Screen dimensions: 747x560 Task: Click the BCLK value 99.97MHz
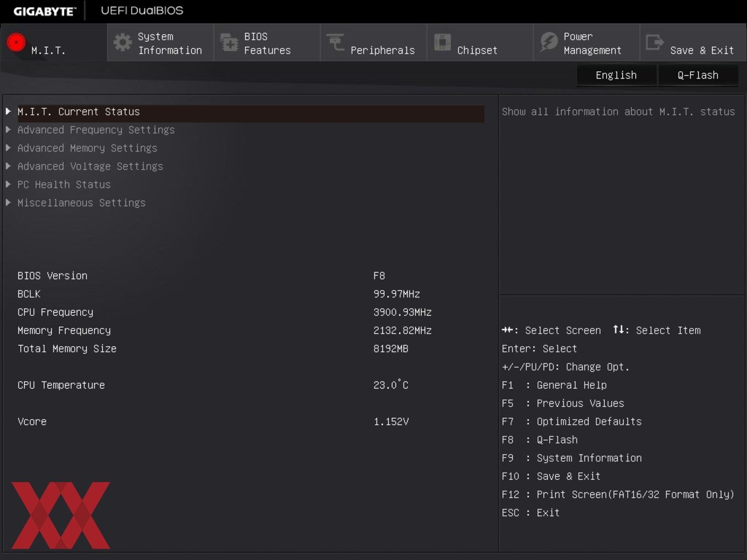pyautogui.click(x=397, y=294)
